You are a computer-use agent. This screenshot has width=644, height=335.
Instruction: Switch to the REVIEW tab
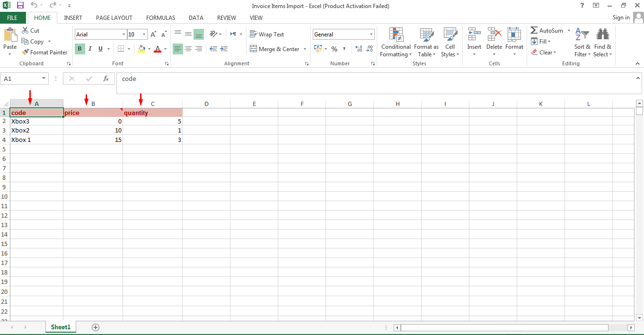pos(226,18)
